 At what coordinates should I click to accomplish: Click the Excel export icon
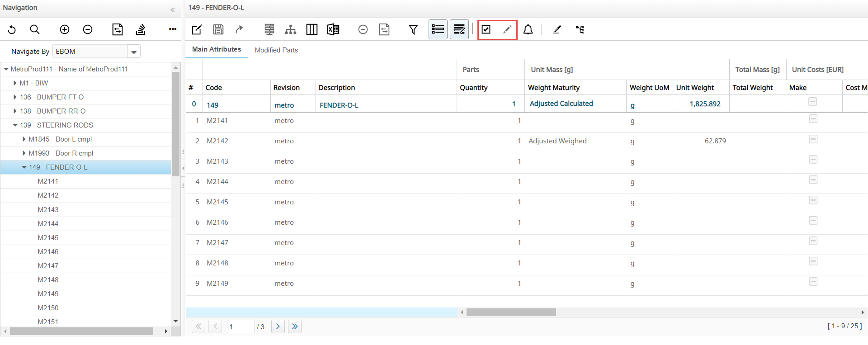coord(333,30)
